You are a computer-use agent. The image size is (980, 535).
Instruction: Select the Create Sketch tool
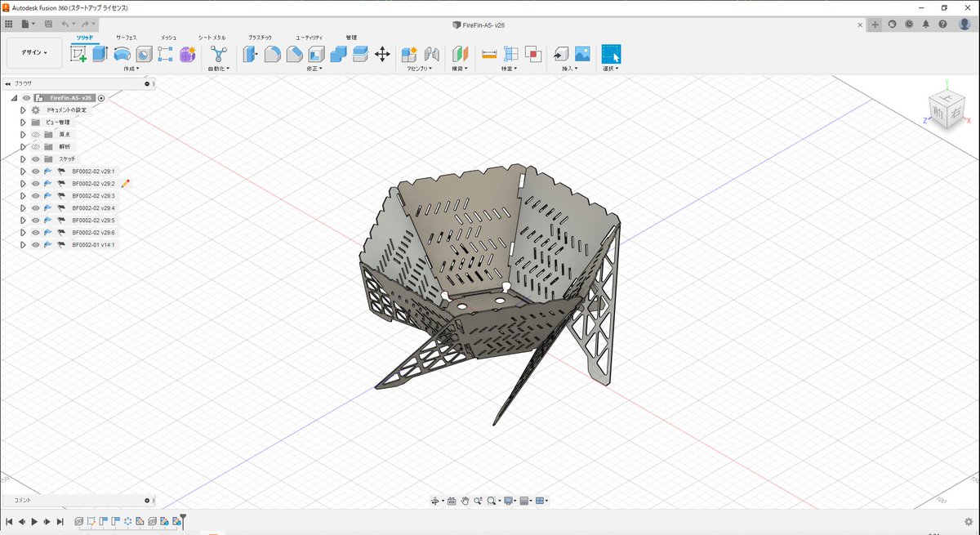tap(78, 54)
